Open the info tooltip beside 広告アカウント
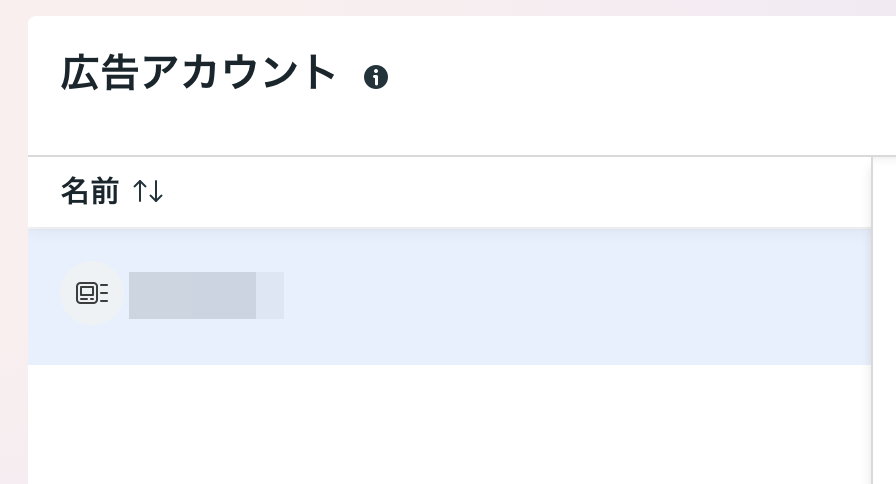The height and width of the screenshot is (484, 896). [376, 77]
